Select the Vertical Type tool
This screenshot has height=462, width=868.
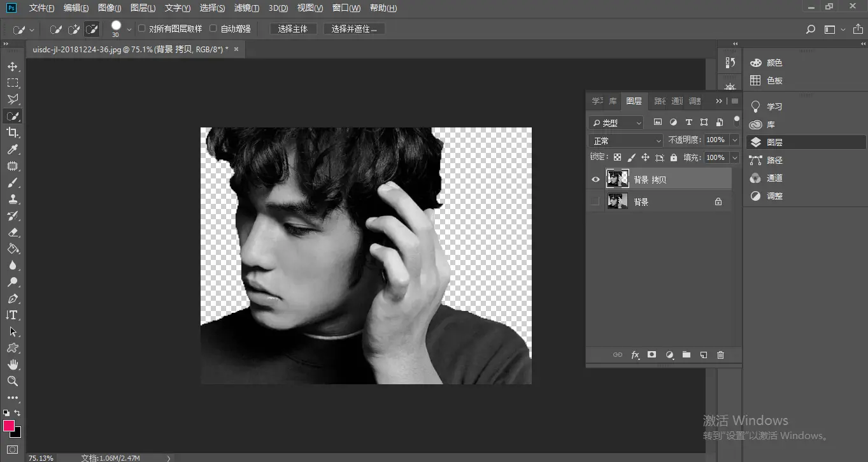click(x=13, y=315)
